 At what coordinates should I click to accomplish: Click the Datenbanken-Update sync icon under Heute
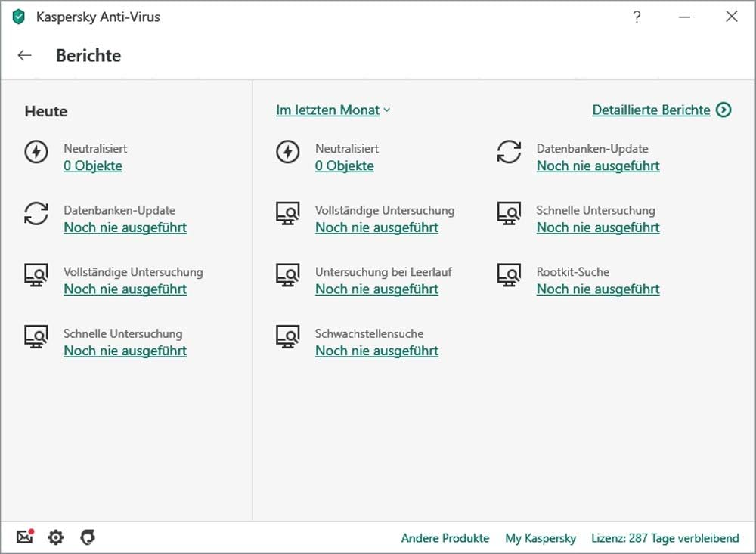pos(36,214)
